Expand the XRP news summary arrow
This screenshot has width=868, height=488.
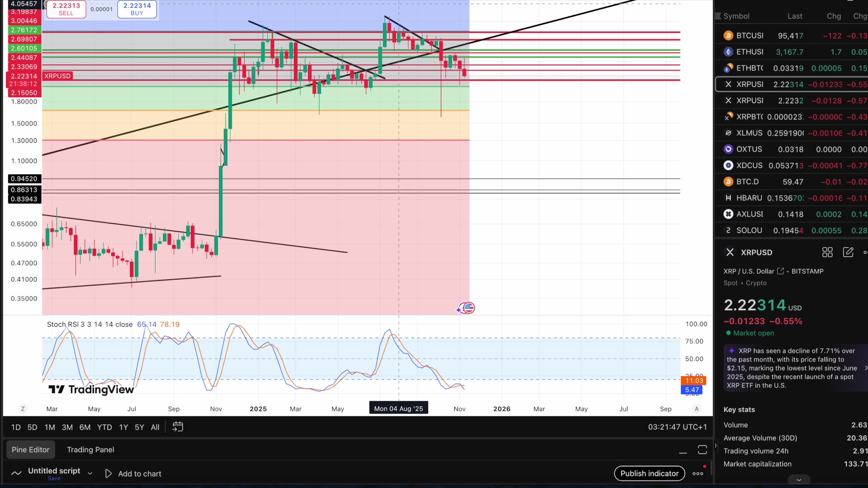click(865, 368)
